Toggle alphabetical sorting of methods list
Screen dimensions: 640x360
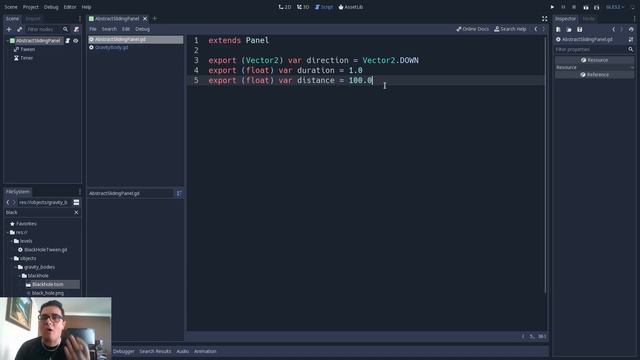179,193
